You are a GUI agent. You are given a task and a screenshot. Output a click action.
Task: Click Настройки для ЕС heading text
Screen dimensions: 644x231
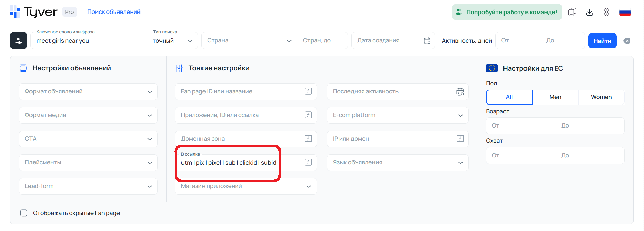click(533, 68)
